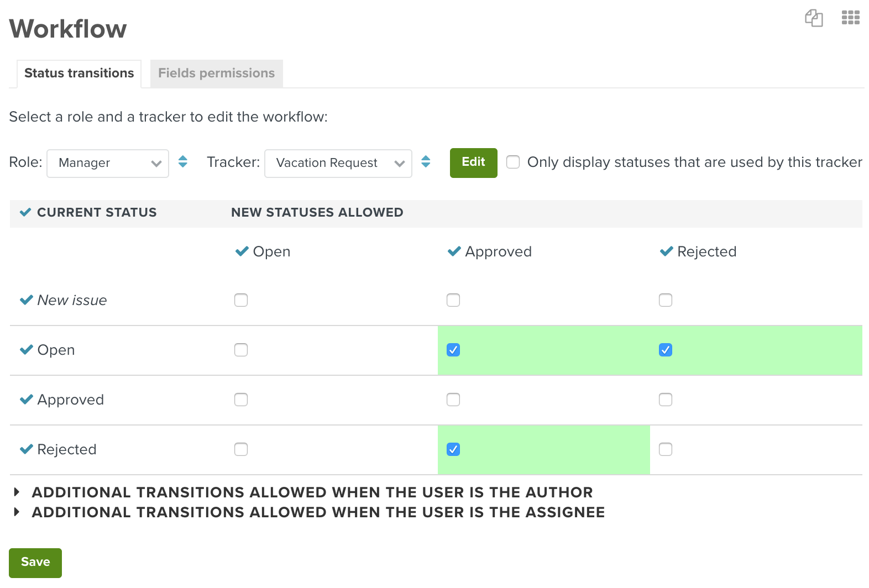The height and width of the screenshot is (588, 869).
Task: Check Approved to Rejected transition
Action: pos(666,400)
